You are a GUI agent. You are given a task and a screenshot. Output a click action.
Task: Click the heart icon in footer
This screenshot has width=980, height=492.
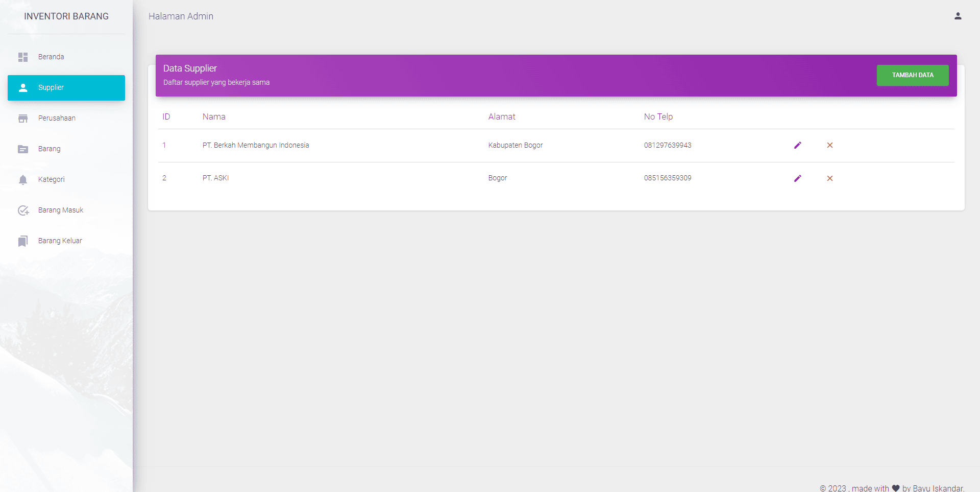(x=896, y=488)
